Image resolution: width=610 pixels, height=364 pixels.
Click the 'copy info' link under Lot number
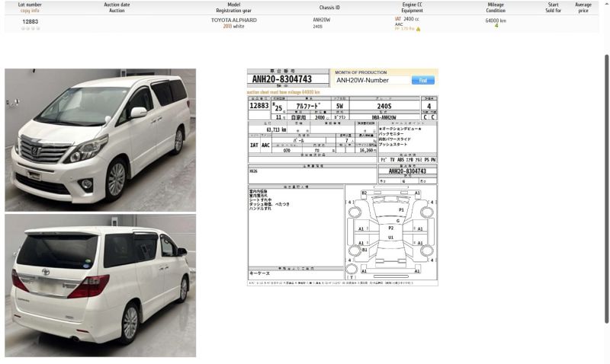coord(30,11)
